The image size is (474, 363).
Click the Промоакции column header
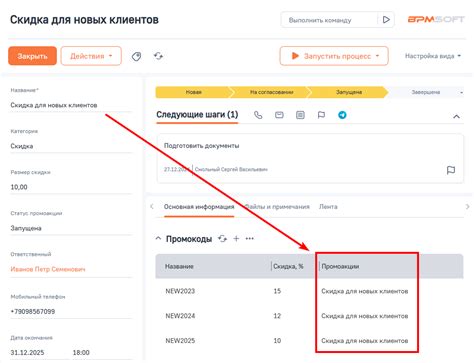coord(340,266)
